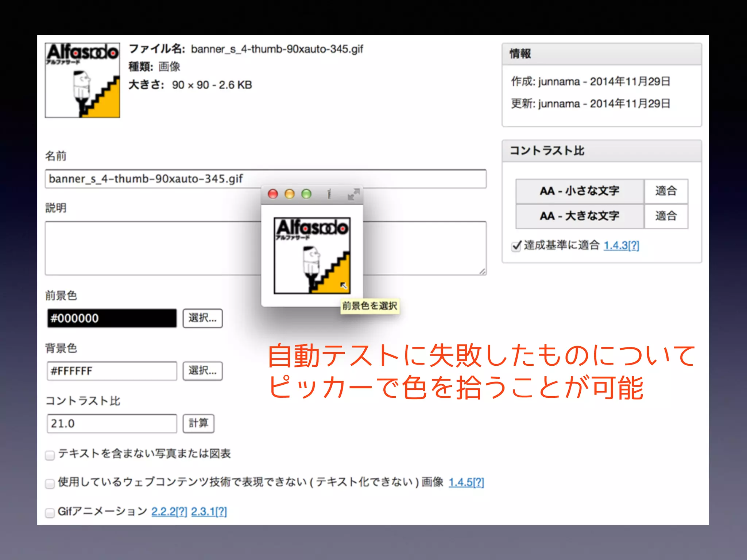Open the 1.4.5[?] help link
The width and height of the screenshot is (747, 560).
pyautogui.click(x=466, y=482)
